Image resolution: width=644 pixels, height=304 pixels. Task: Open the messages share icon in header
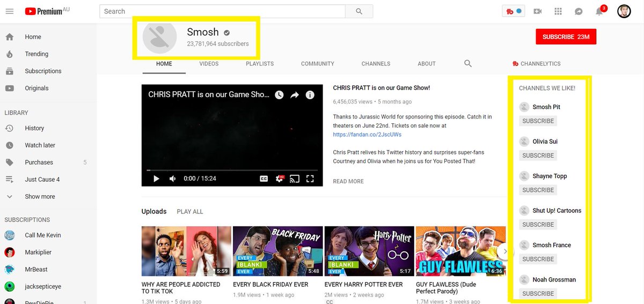tap(579, 11)
